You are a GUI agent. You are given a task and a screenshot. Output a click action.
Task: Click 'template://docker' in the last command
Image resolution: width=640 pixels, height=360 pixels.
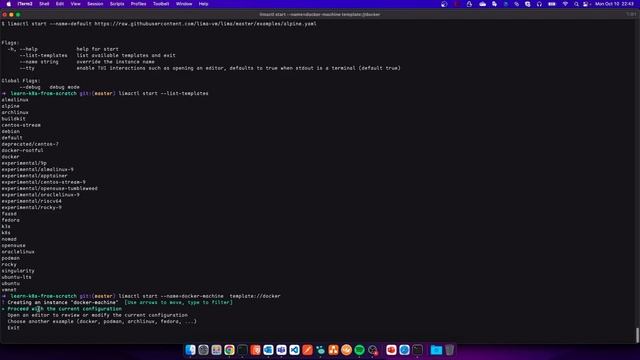[255, 296]
